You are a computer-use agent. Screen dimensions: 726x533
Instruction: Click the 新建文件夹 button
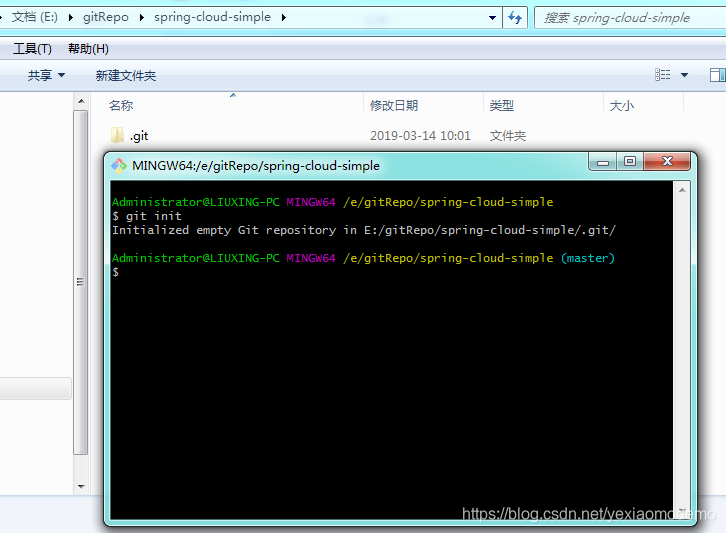pyautogui.click(x=125, y=75)
